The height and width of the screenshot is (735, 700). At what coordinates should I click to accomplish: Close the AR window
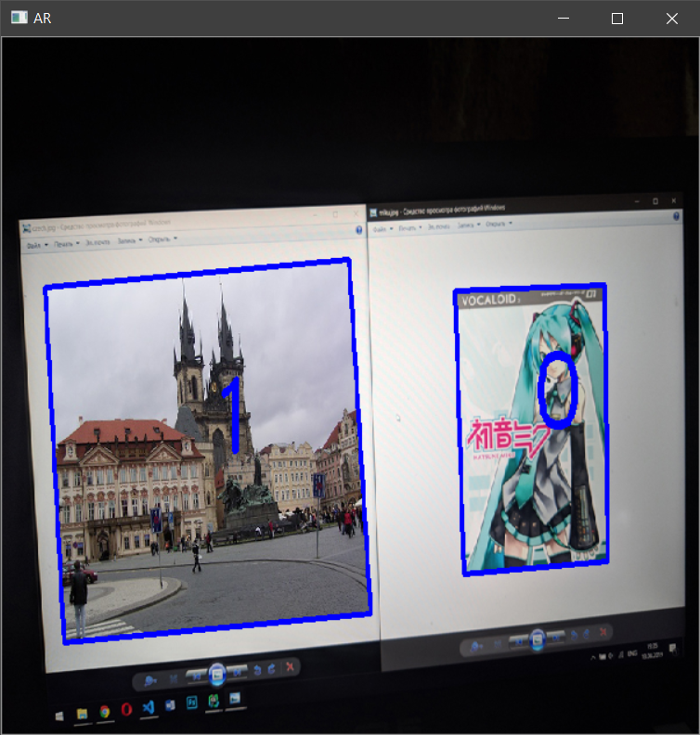click(672, 19)
